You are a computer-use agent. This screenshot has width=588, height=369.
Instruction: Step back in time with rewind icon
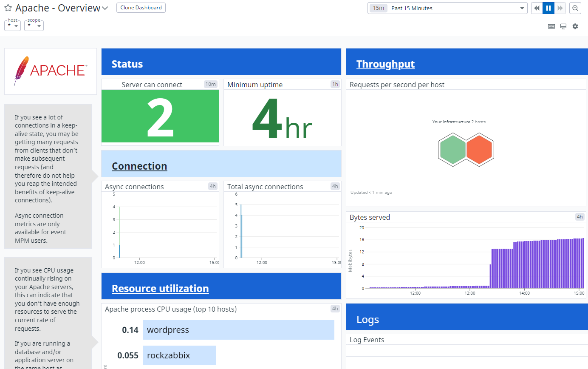pyautogui.click(x=537, y=8)
